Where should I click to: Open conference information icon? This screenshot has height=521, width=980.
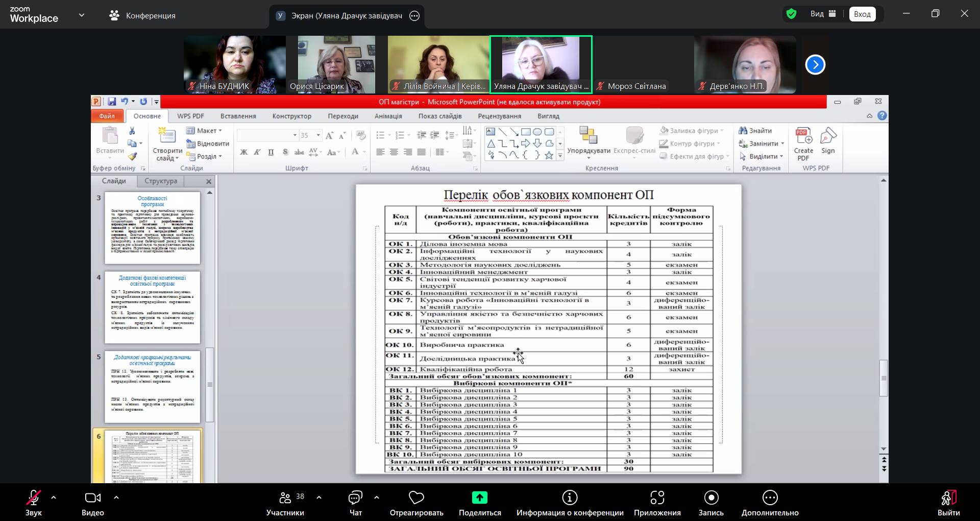[x=570, y=498]
